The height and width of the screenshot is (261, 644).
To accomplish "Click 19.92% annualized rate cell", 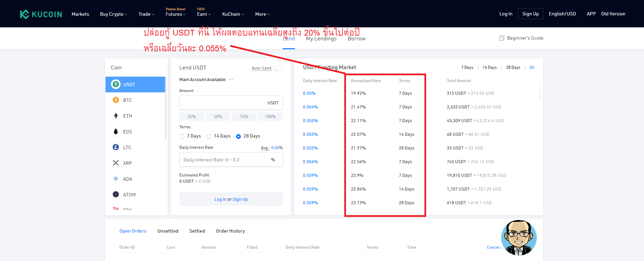I will coord(358,93).
